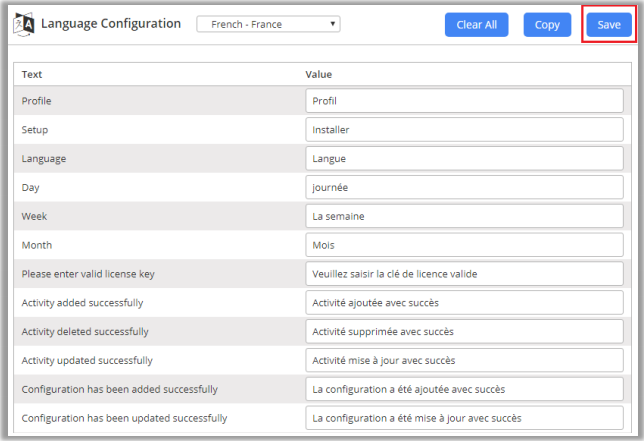Click the Clear All button
644x441 pixels.
click(477, 25)
